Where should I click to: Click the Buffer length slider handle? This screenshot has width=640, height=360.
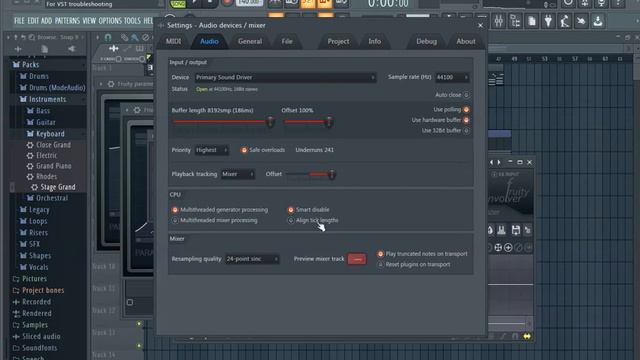point(270,122)
